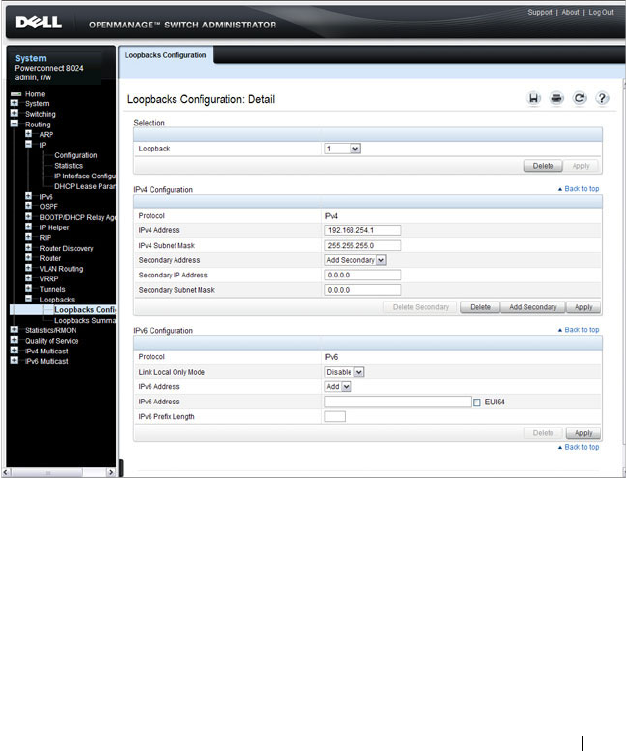The height and width of the screenshot is (751, 641).
Task: Open IP Statistics in the tree
Action: [69, 166]
